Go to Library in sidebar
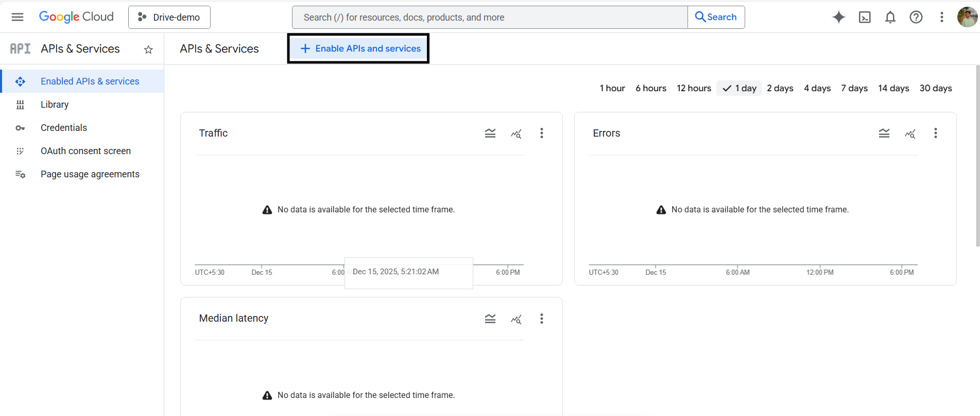This screenshot has width=980, height=416. (55, 105)
